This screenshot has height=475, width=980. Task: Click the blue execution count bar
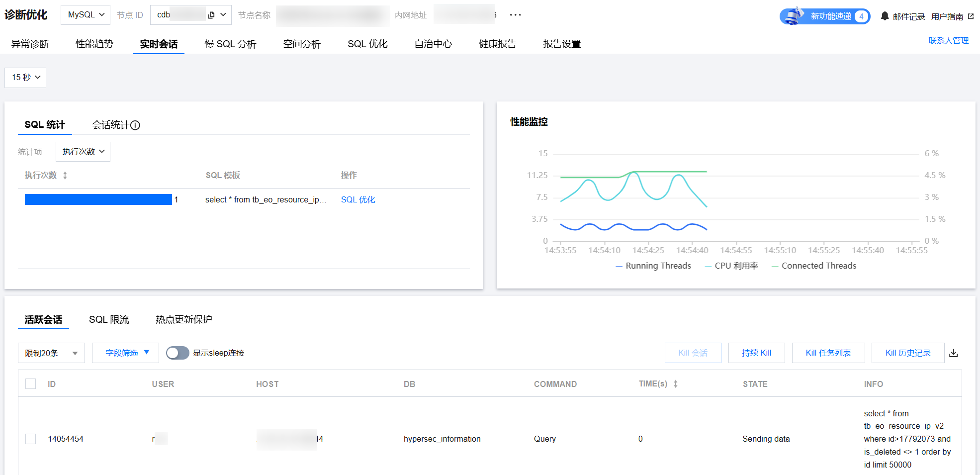pos(98,199)
